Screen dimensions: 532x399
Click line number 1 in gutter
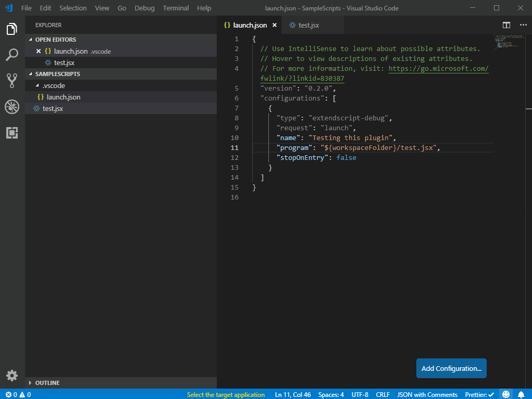point(237,39)
